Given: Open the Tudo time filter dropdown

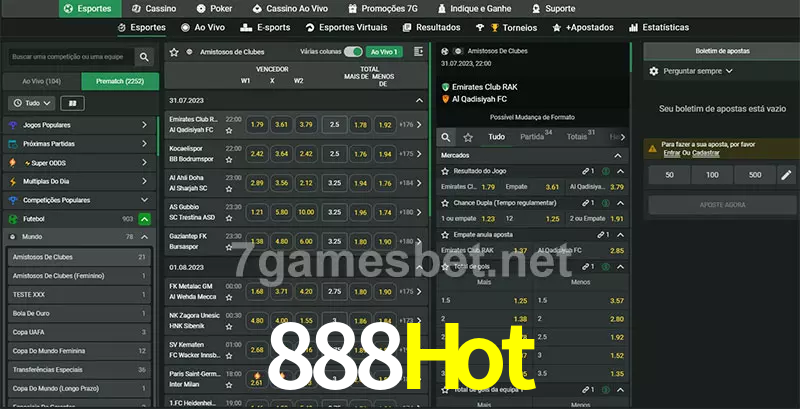Looking at the screenshot, I should tap(30, 103).
